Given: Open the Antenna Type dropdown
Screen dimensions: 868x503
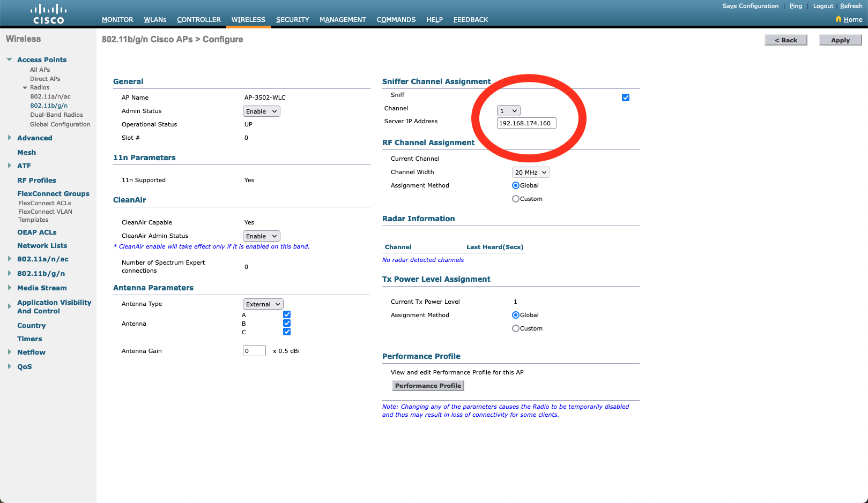Looking at the screenshot, I should 263,304.
